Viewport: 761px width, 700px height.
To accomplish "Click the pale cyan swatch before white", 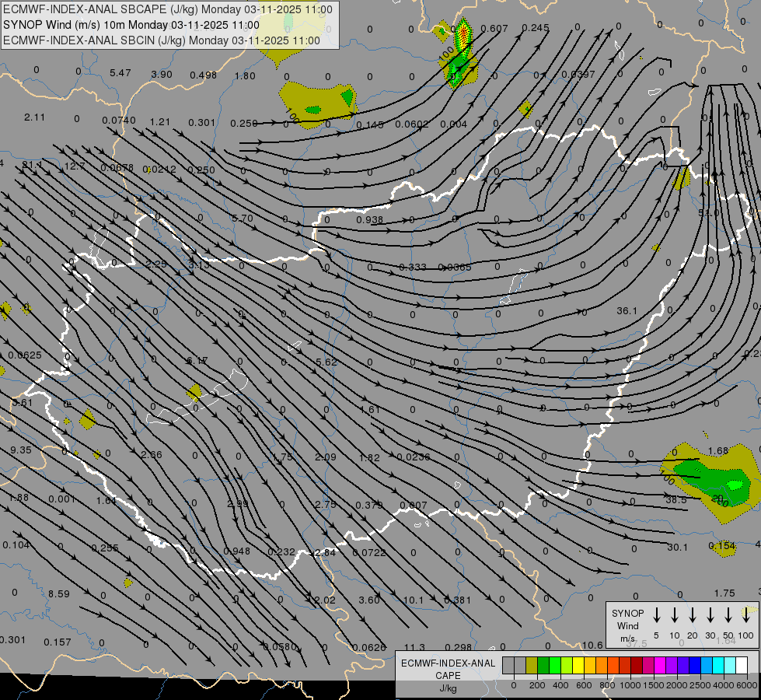I will 729,665.
